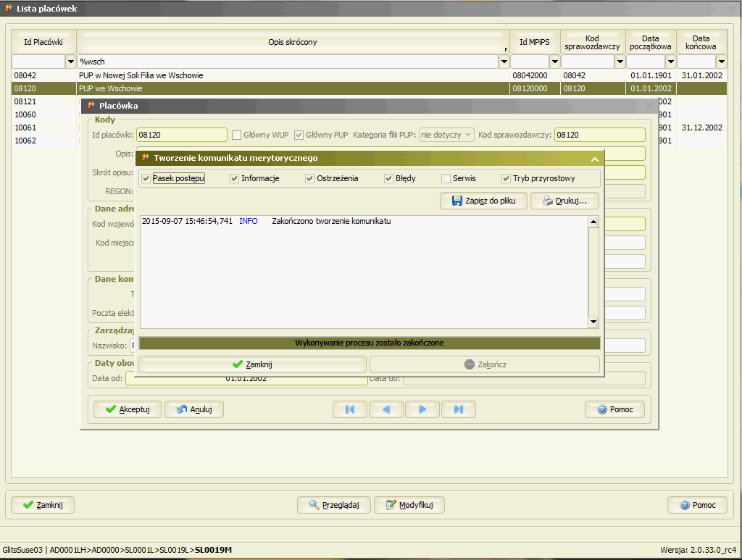Click the log scrollbar down arrow

pos(593,322)
